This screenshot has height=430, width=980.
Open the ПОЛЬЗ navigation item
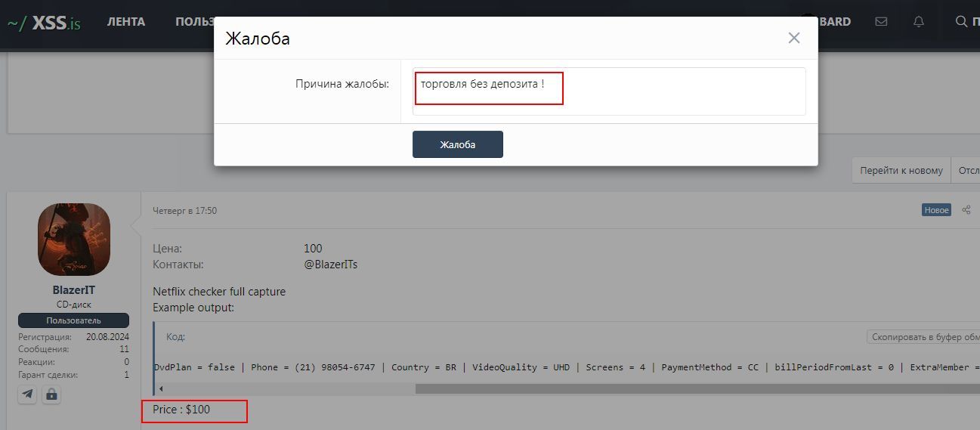195,22
